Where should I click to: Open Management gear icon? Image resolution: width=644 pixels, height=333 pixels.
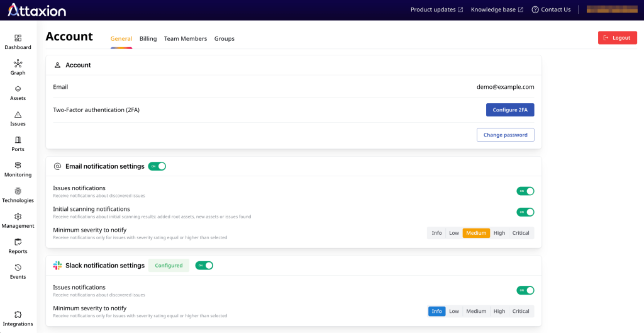tap(18, 217)
